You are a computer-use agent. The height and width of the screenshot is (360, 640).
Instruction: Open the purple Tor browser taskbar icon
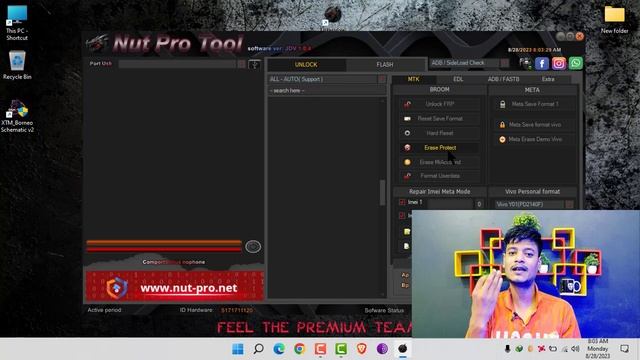coord(382,349)
